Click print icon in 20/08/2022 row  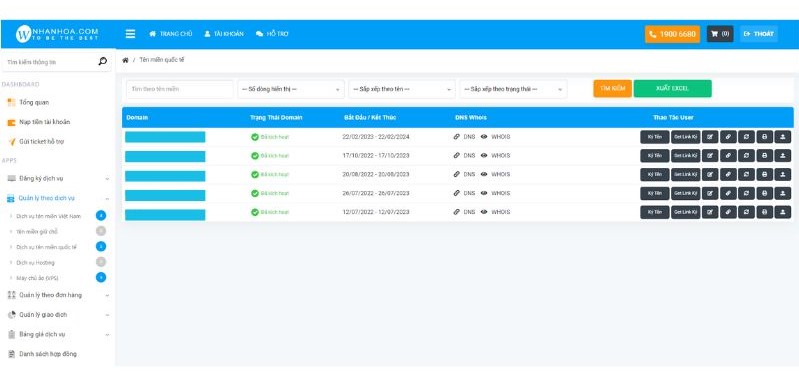tap(764, 174)
